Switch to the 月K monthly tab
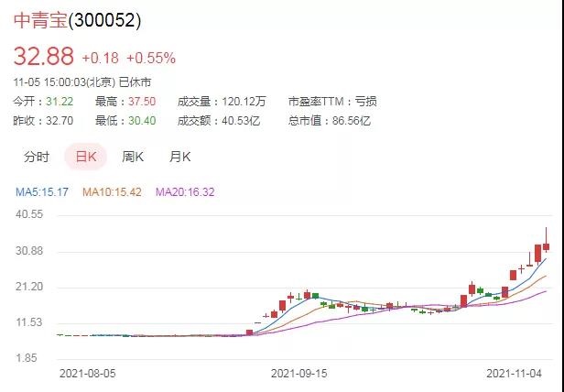This screenshot has width=564, height=392. [179, 157]
